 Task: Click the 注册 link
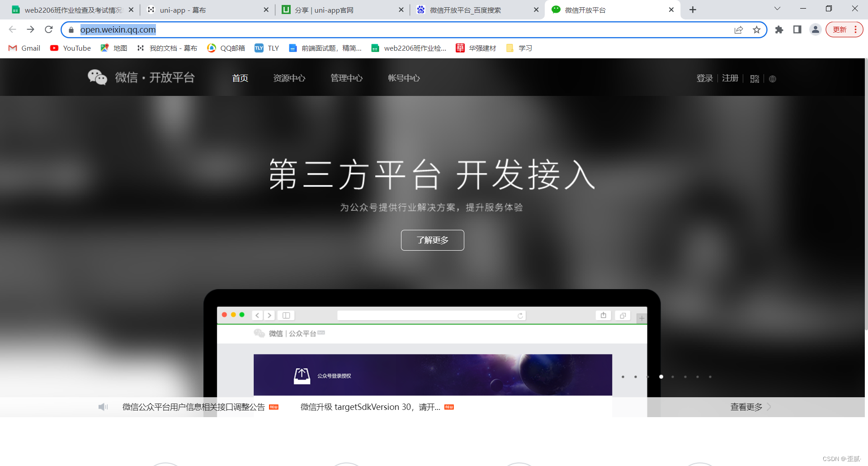point(729,78)
